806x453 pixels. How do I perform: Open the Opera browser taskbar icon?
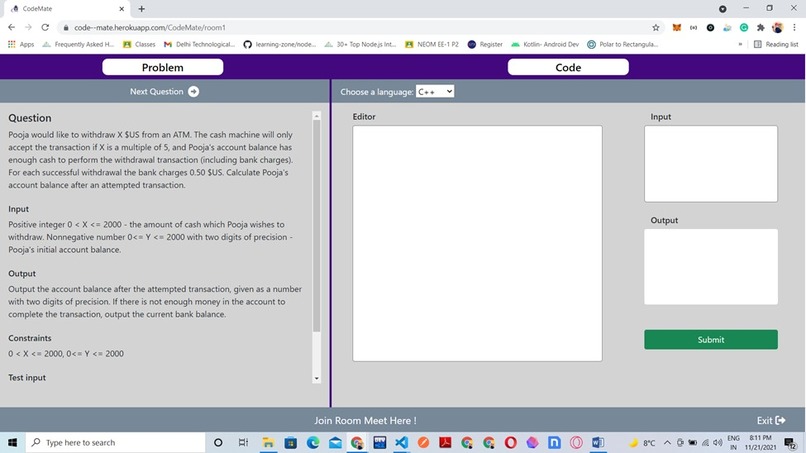[x=510, y=442]
